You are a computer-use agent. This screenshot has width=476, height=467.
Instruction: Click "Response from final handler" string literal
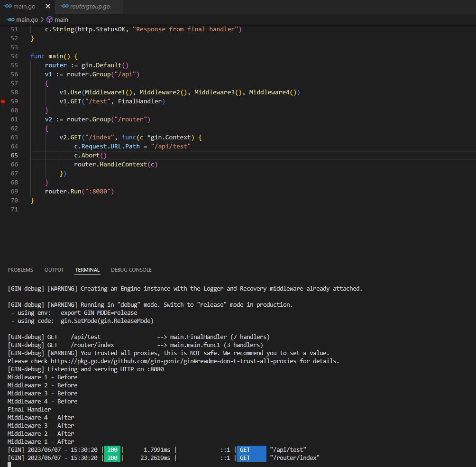[185, 29]
